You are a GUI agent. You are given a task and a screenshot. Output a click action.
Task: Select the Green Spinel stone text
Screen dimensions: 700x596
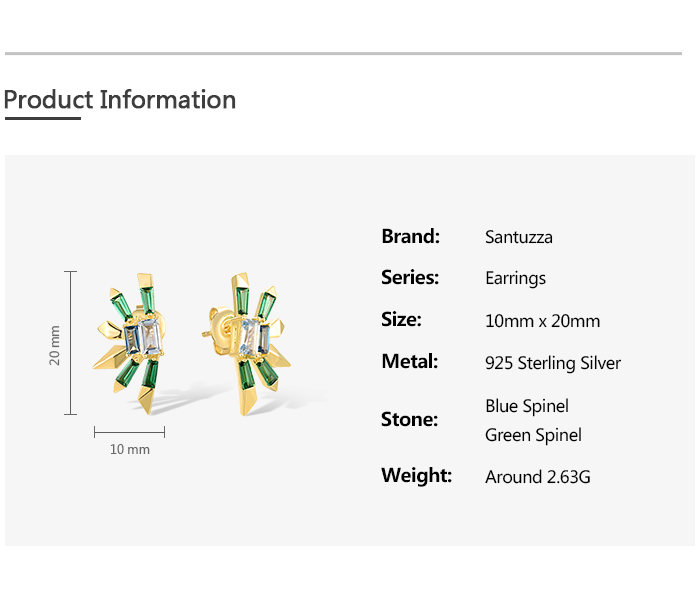pos(533,435)
